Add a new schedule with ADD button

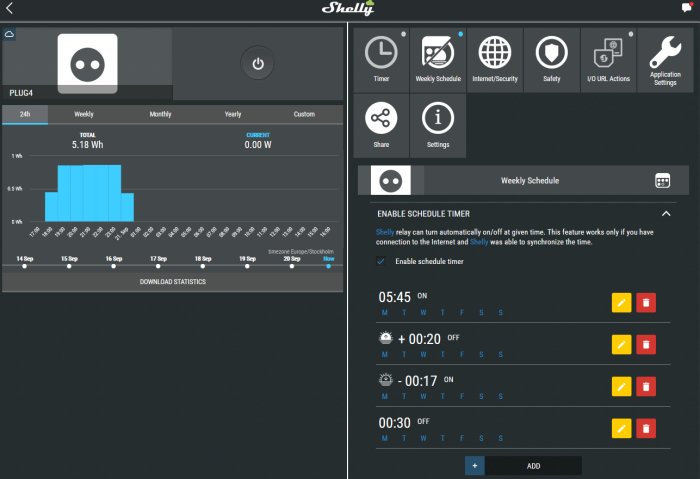(523, 466)
